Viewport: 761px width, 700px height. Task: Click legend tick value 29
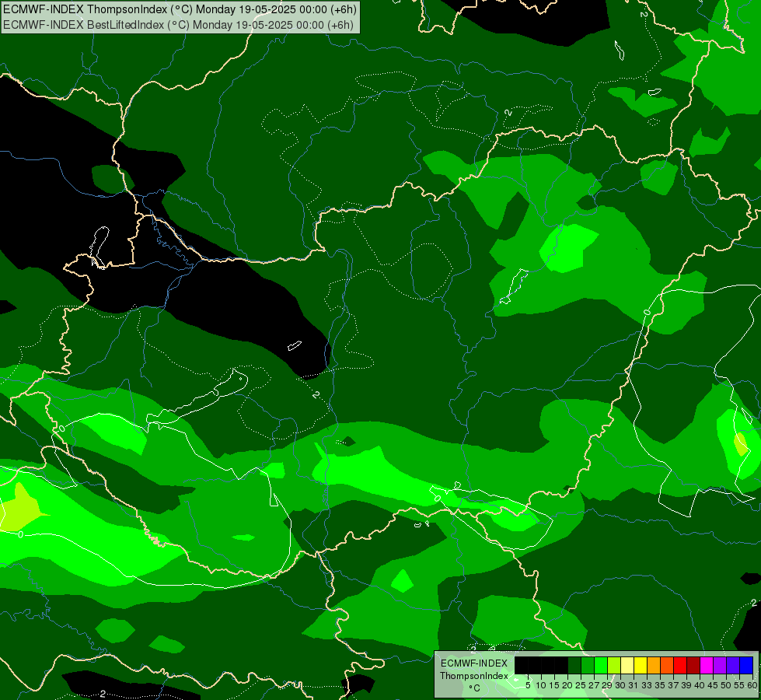607,685
